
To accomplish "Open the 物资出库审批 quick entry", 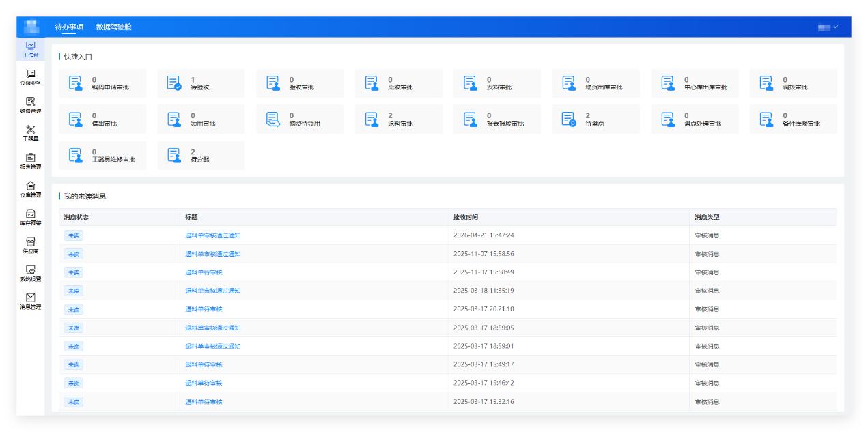I will 596,83.
